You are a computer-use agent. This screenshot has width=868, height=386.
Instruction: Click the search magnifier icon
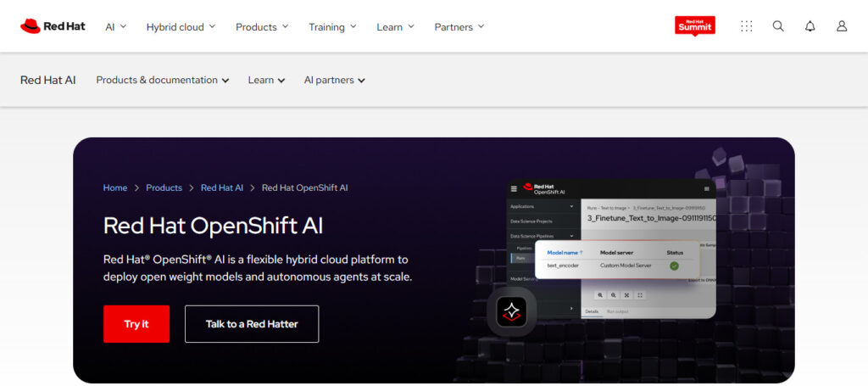778,26
